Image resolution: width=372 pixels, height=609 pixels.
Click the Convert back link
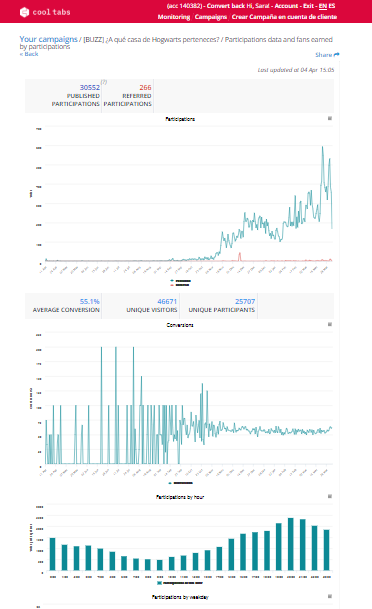[x=226, y=6]
